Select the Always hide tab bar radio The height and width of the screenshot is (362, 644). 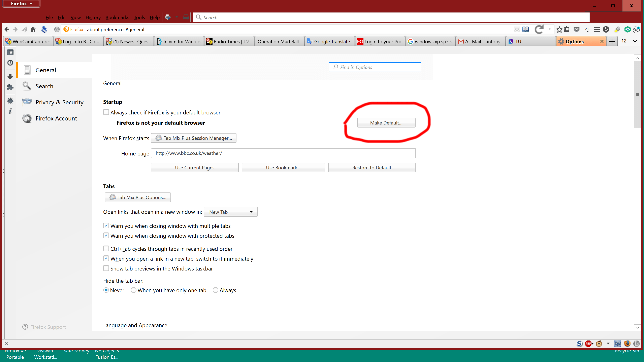215,290
